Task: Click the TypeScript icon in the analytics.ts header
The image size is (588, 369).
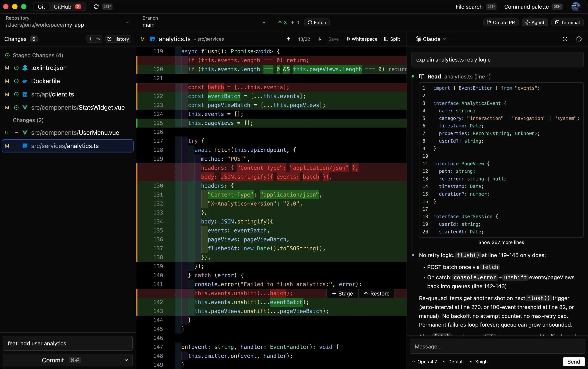Action: point(153,39)
